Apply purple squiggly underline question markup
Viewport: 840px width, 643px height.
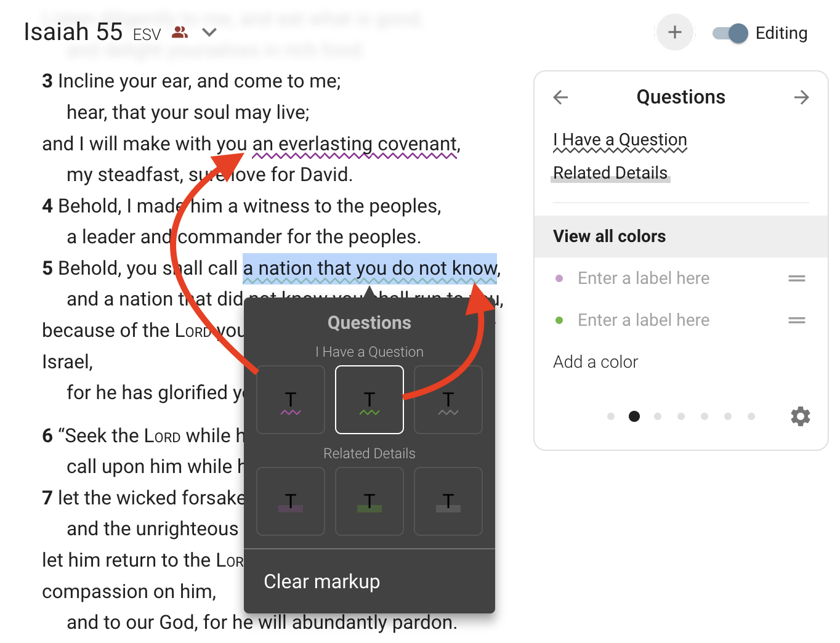291,400
